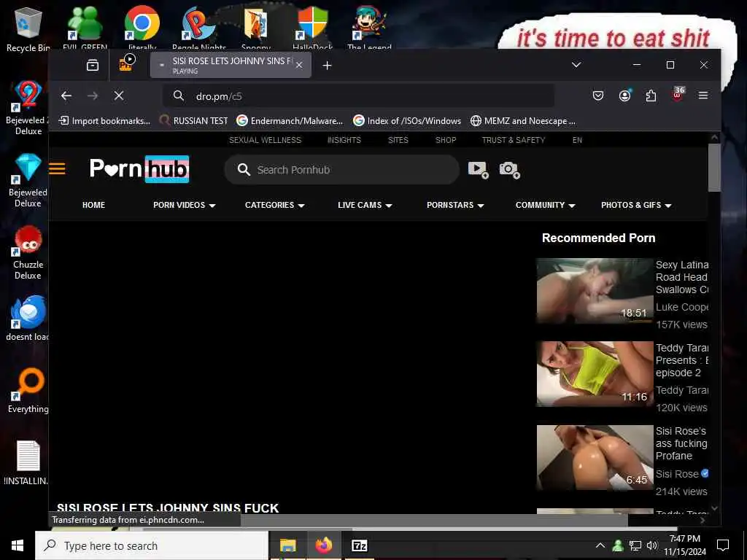
Task: Click the SHOP top link
Action: coord(446,140)
